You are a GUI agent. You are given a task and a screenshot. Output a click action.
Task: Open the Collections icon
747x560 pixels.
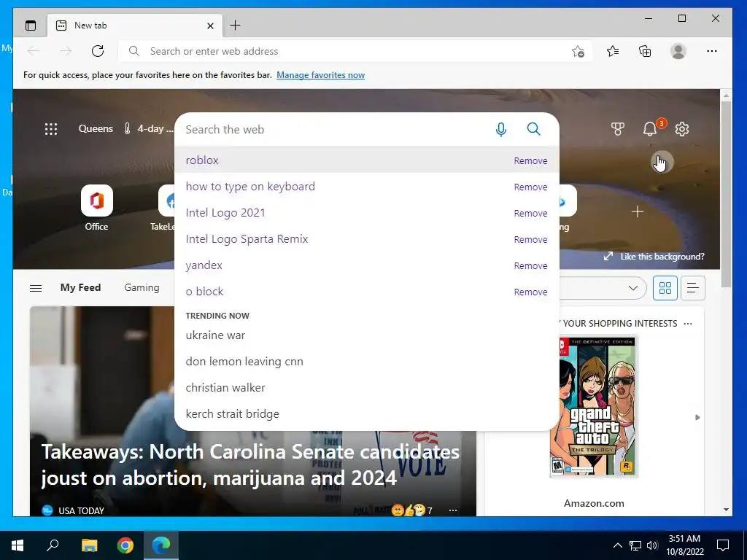[x=645, y=51]
